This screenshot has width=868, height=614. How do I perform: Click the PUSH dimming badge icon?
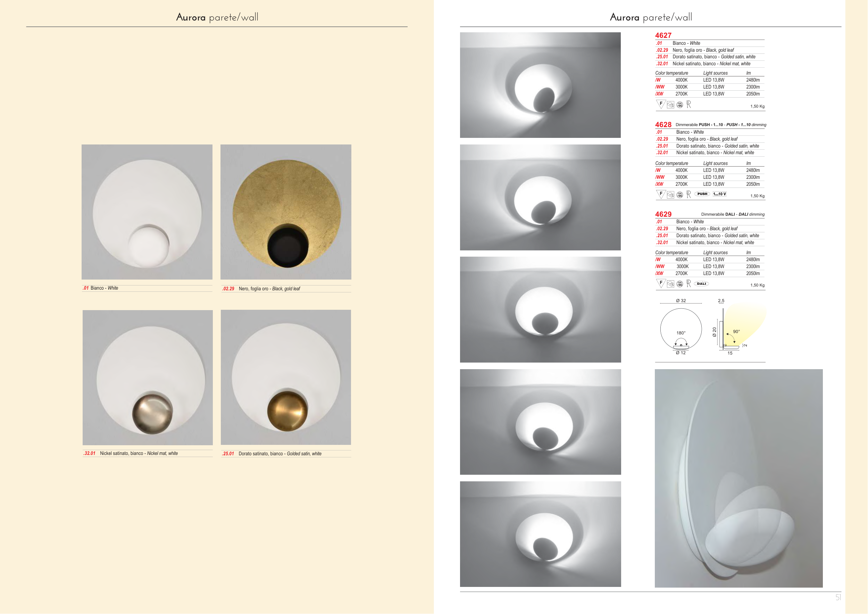(x=702, y=194)
